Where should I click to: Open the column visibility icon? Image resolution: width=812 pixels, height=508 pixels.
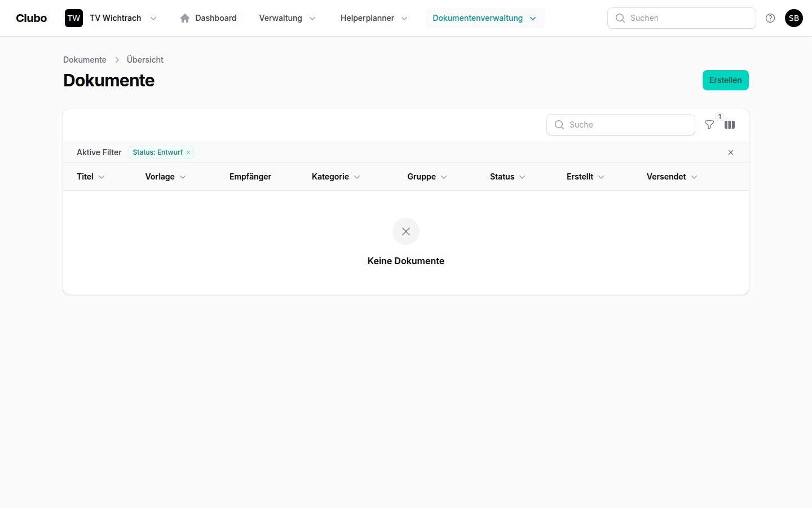(x=730, y=125)
